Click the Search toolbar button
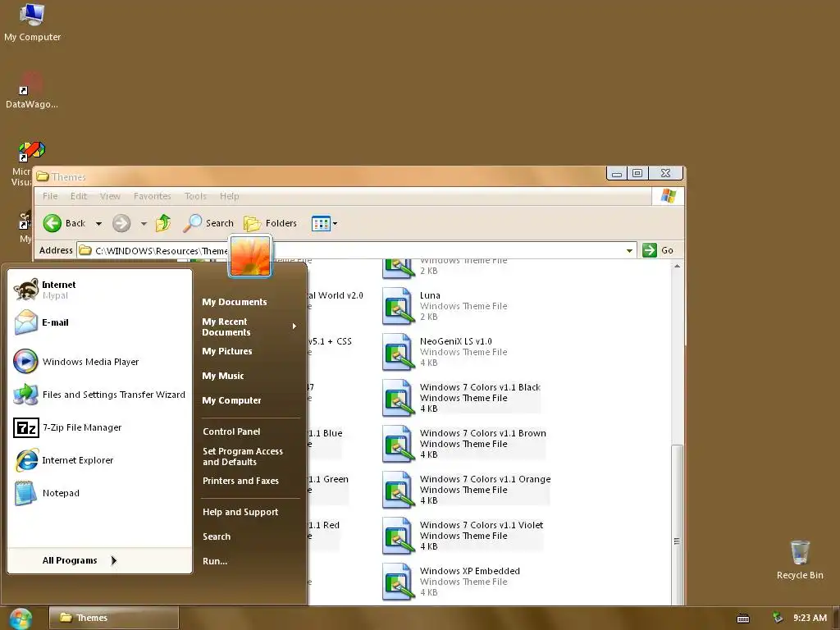The image size is (840, 630). point(208,223)
